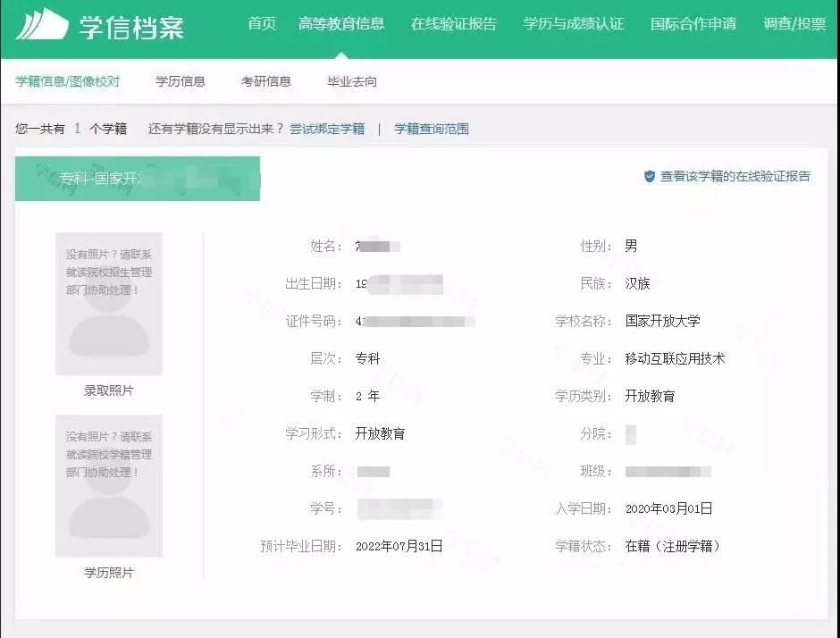Open the 高等教育信息 menu

point(341,23)
